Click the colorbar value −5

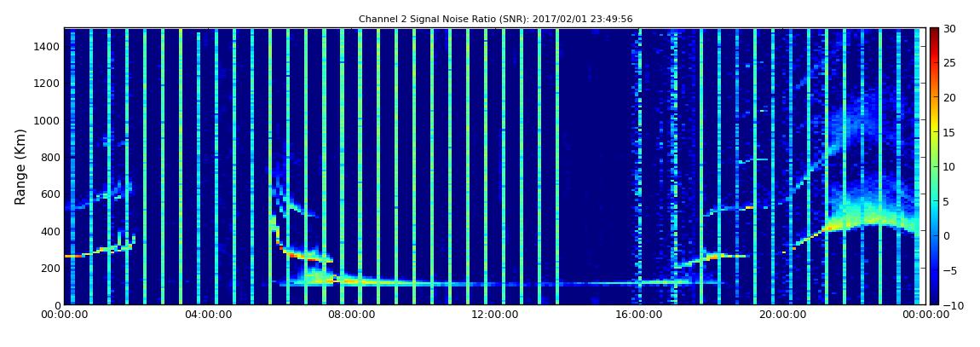[950, 270]
